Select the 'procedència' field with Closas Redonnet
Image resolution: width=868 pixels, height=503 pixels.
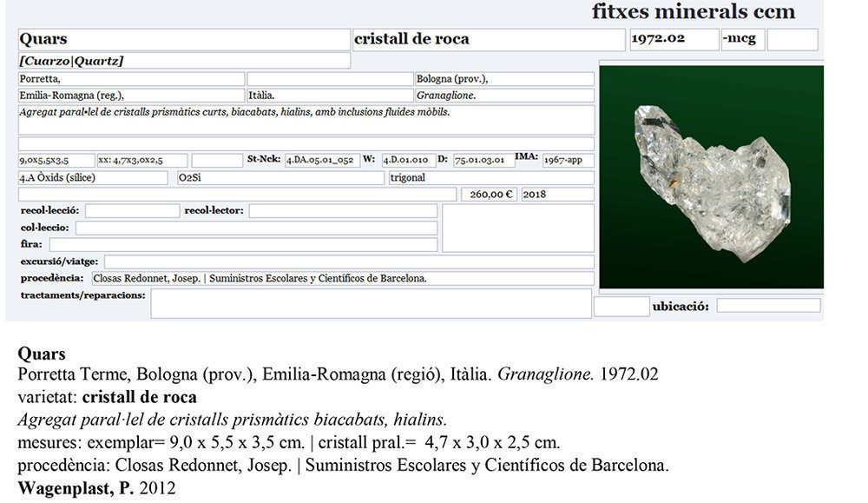343,278
